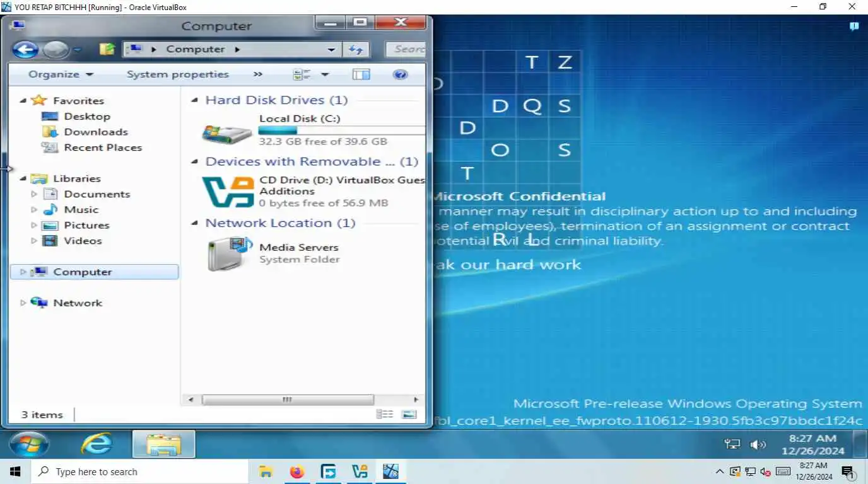Click Windows Explorer button on guest taskbar
The height and width of the screenshot is (484, 868).
click(163, 444)
